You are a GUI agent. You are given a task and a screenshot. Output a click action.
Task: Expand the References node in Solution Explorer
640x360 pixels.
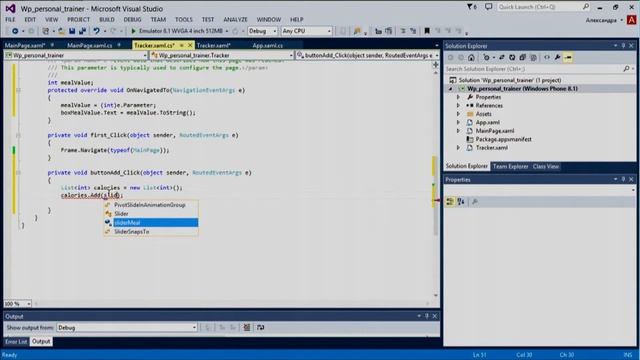tap(458, 106)
